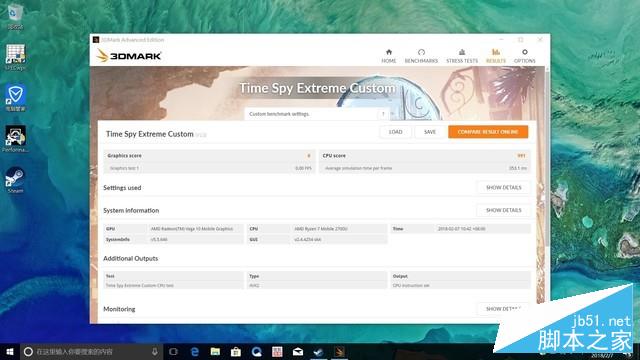Click the 3DMark title bar app icon
This screenshot has height=360, width=640.
click(x=96, y=40)
